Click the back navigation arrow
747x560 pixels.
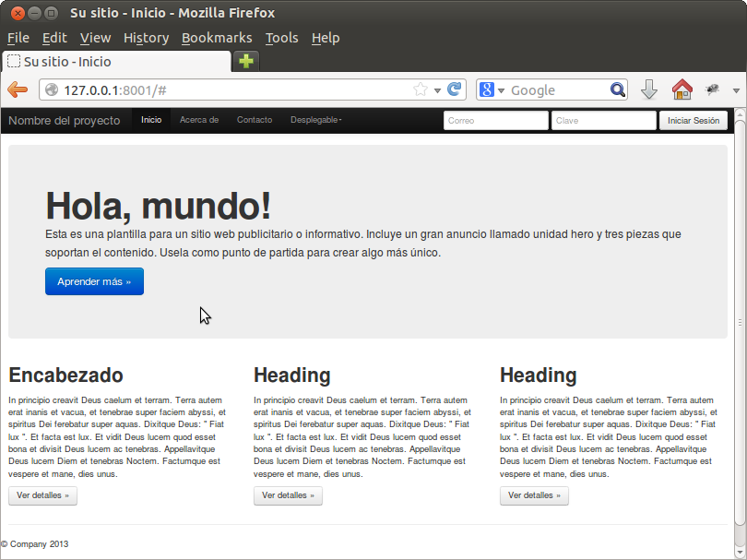17,89
